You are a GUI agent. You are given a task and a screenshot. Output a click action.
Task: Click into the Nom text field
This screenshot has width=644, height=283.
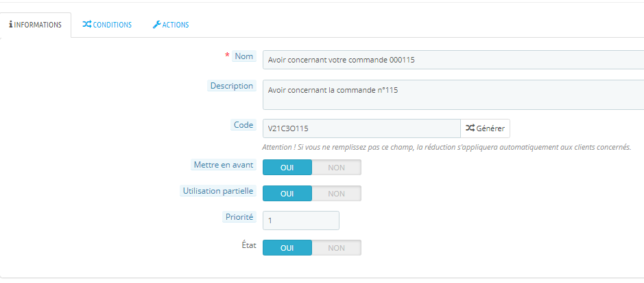click(x=453, y=60)
